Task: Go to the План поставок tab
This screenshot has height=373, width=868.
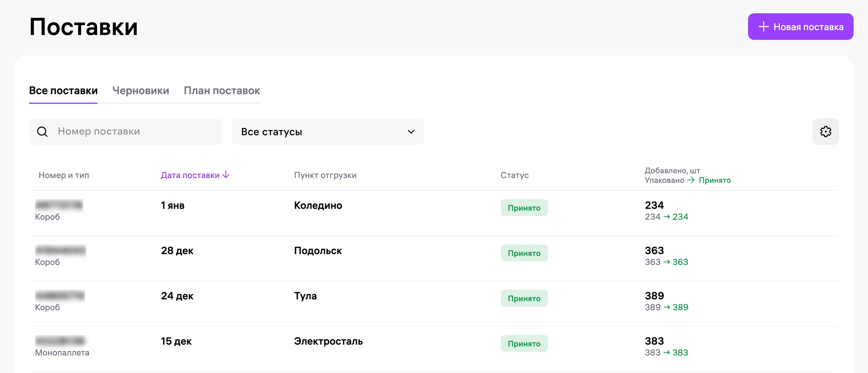Action: (x=222, y=91)
